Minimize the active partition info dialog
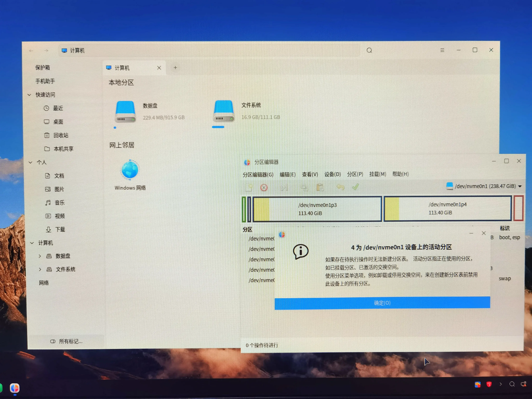 pyautogui.click(x=471, y=233)
